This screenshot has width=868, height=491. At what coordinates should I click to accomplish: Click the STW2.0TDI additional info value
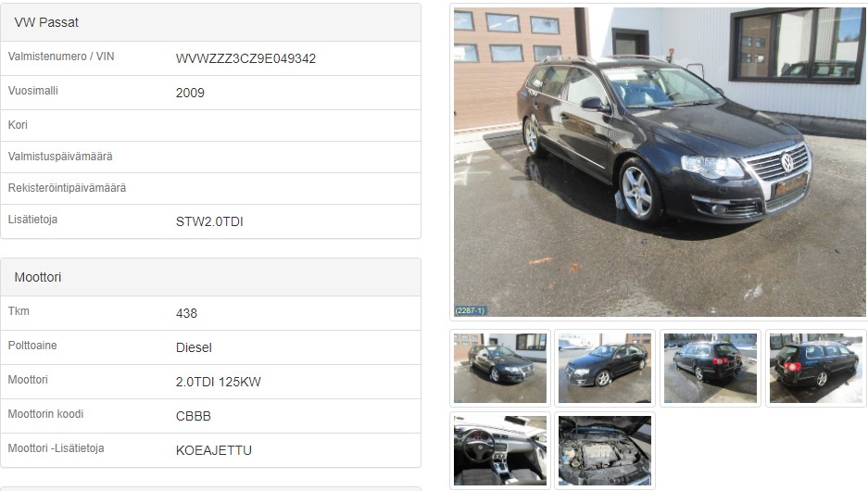pyautogui.click(x=209, y=222)
